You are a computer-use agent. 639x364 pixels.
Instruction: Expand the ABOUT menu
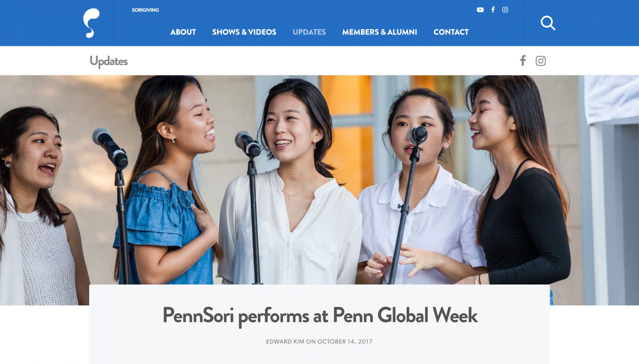coord(183,32)
